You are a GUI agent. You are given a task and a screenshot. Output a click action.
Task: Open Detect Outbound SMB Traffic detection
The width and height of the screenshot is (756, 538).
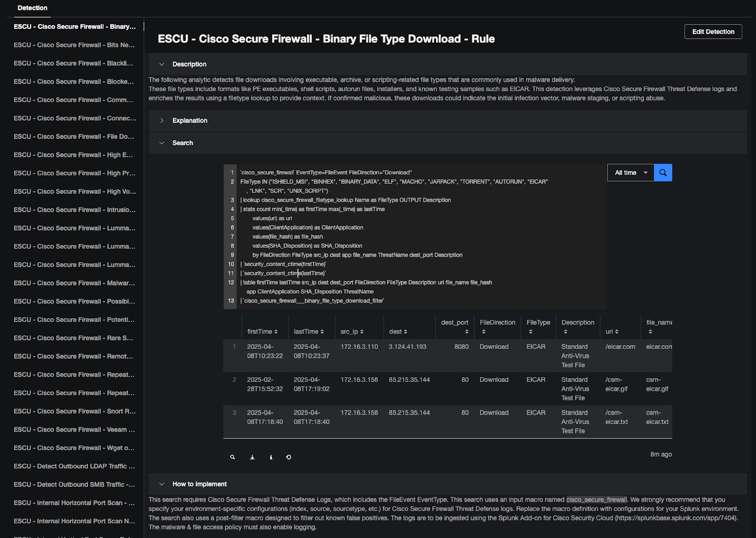pos(74,485)
